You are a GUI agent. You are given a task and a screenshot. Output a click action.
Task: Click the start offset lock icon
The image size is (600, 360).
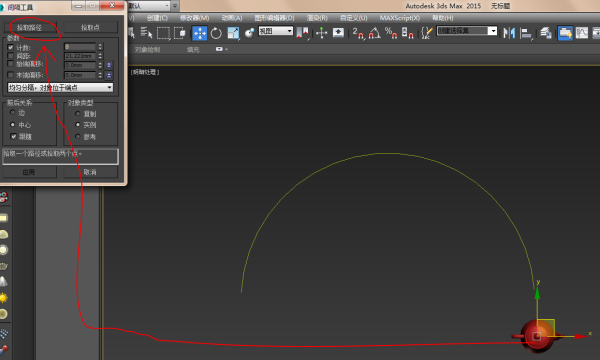point(109,65)
